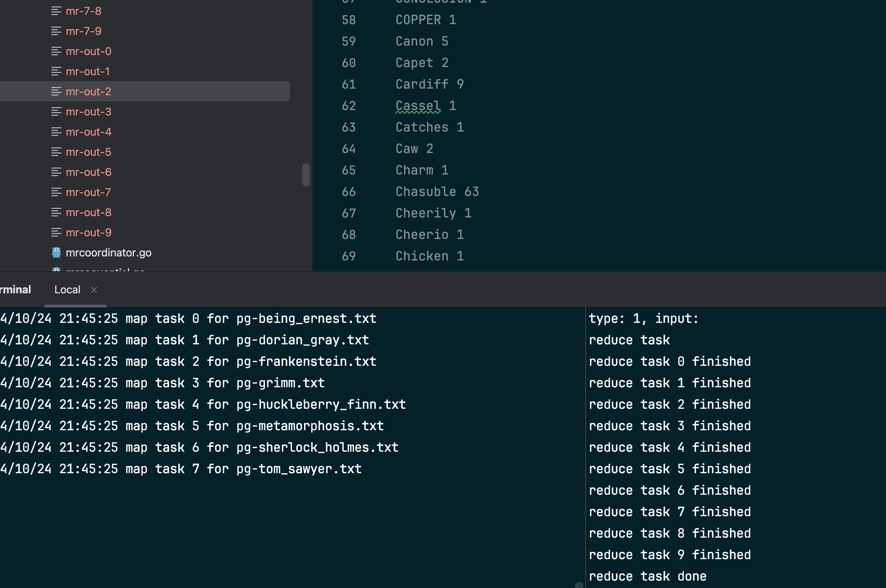Click line number 66 in the gutter
The height and width of the screenshot is (588, 886).
pyautogui.click(x=349, y=192)
